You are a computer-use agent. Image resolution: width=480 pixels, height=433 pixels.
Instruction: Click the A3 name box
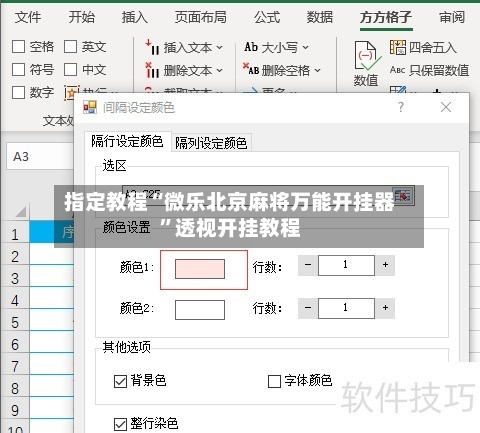40,157
